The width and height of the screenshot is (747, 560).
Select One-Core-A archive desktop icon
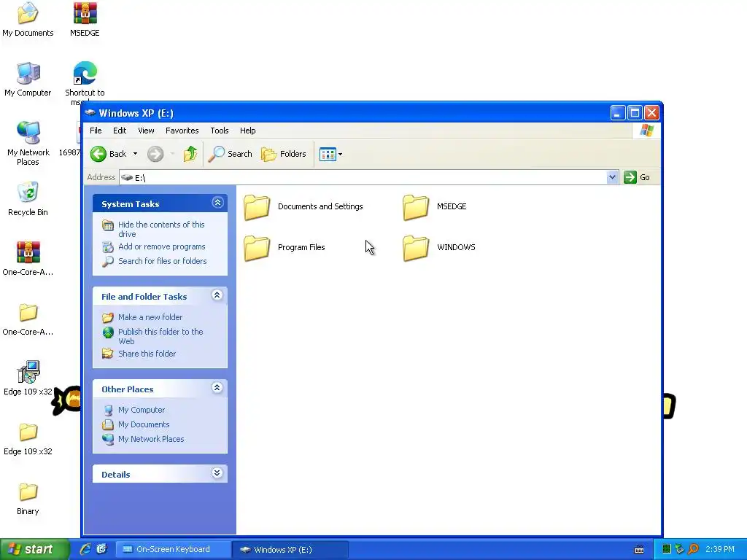coord(28,259)
